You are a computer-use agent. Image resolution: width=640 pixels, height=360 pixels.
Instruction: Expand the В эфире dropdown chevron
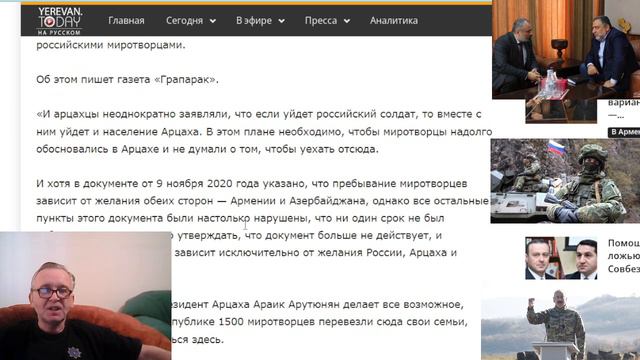(282, 21)
